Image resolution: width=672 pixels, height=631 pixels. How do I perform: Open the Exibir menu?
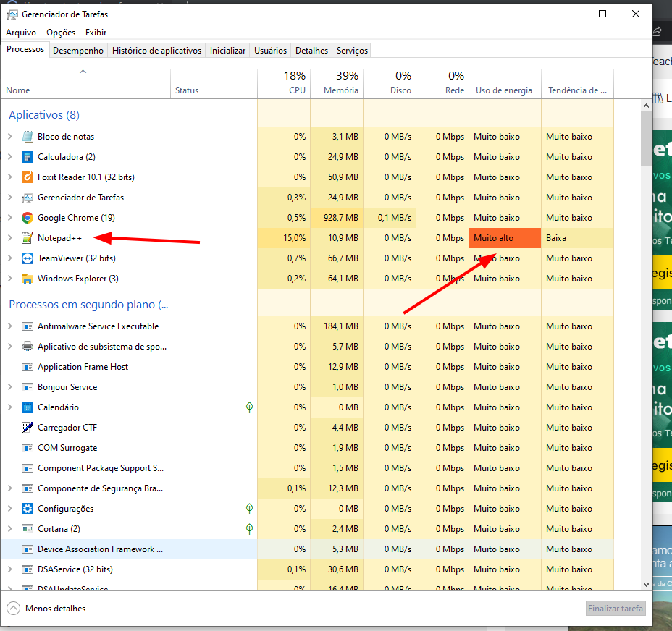(x=96, y=33)
